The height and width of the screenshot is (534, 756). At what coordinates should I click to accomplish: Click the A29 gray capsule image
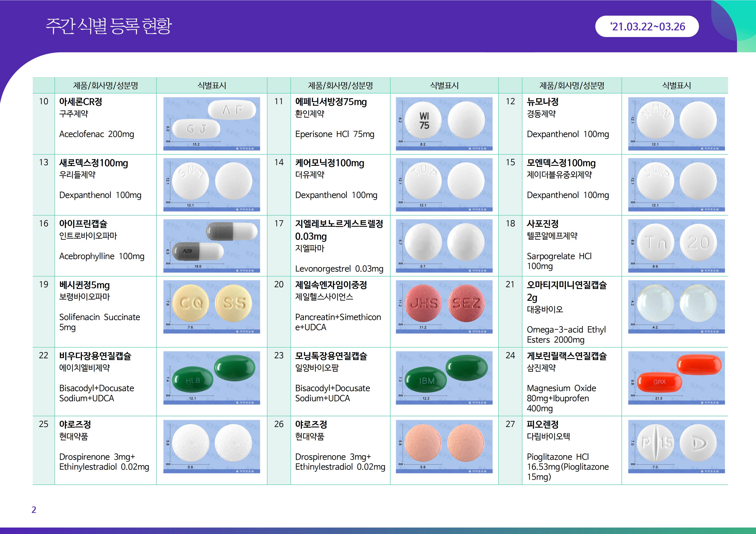click(211, 246)
